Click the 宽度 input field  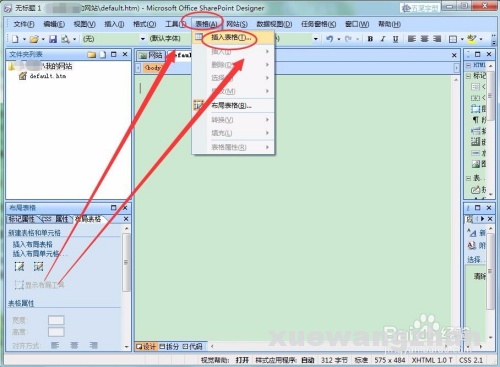pyautogui.click(x=56, y=320)
